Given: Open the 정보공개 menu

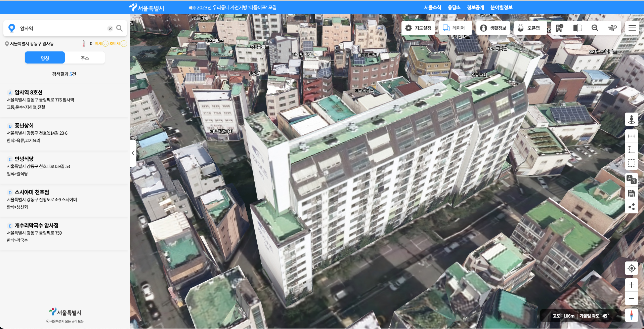Looking at the screenshot, I should click(475, 7).
